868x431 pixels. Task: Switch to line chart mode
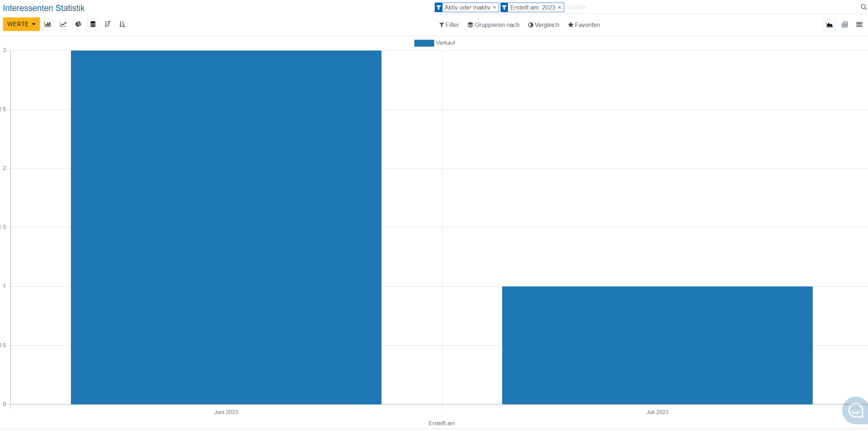(x=63, y=24)
